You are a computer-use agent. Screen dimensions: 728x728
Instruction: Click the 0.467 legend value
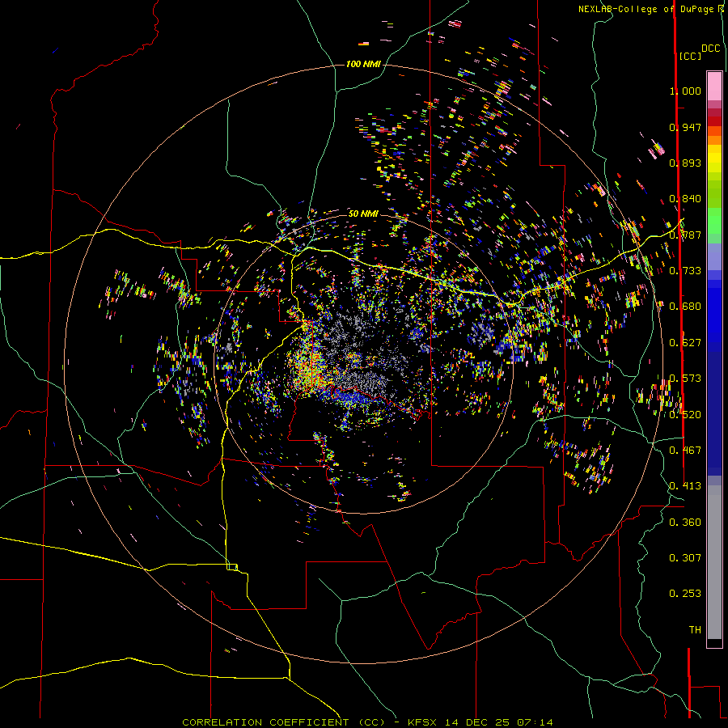click(x=685, y=451)
